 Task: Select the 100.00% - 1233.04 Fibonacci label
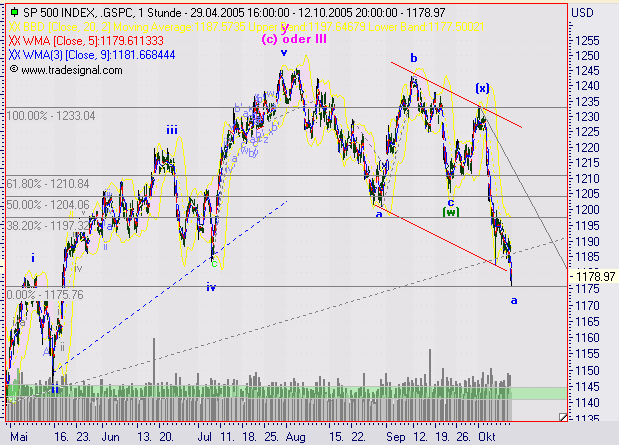click(51, 116)
